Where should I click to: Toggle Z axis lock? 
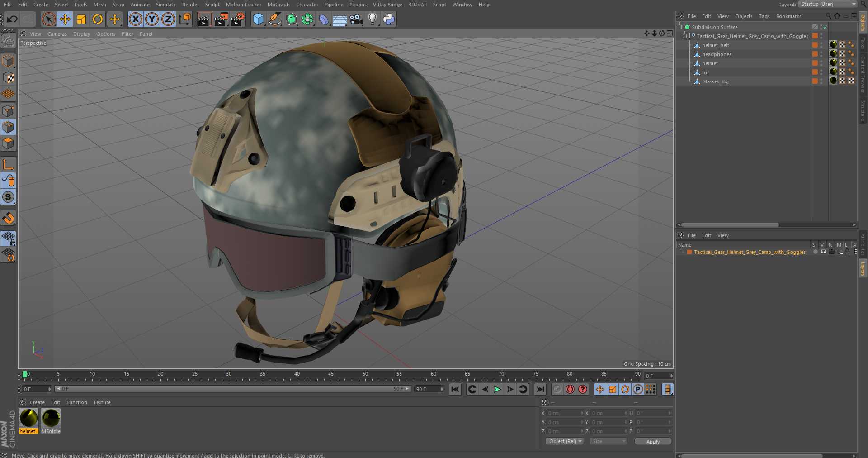click(168, 19)
